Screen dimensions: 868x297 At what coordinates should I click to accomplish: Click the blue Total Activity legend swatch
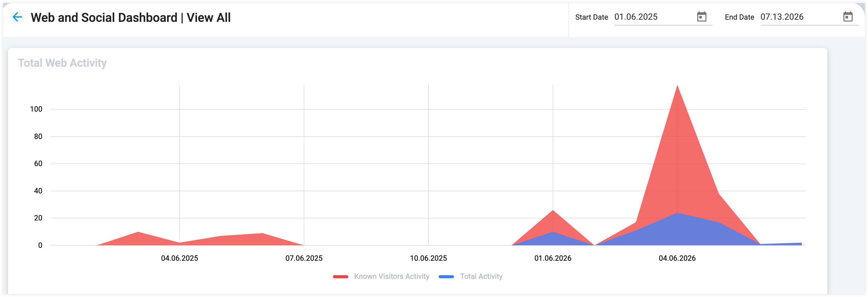pos(446,277)
